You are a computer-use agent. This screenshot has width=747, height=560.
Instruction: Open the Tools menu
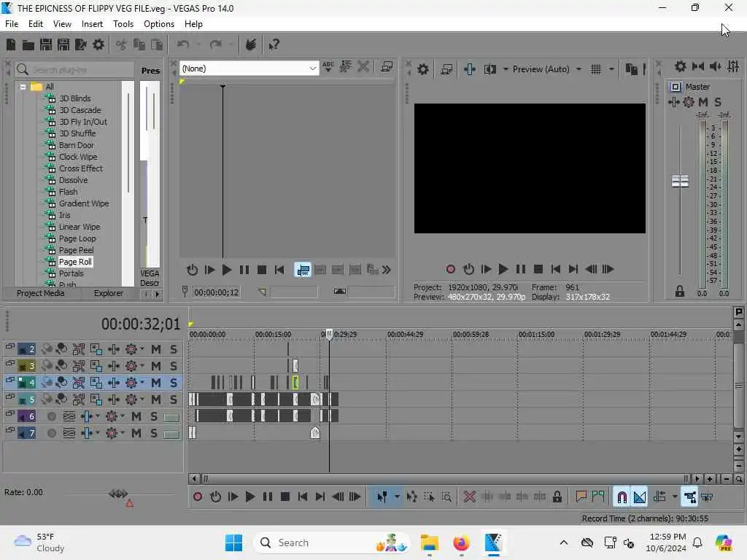tap(123, 24)
